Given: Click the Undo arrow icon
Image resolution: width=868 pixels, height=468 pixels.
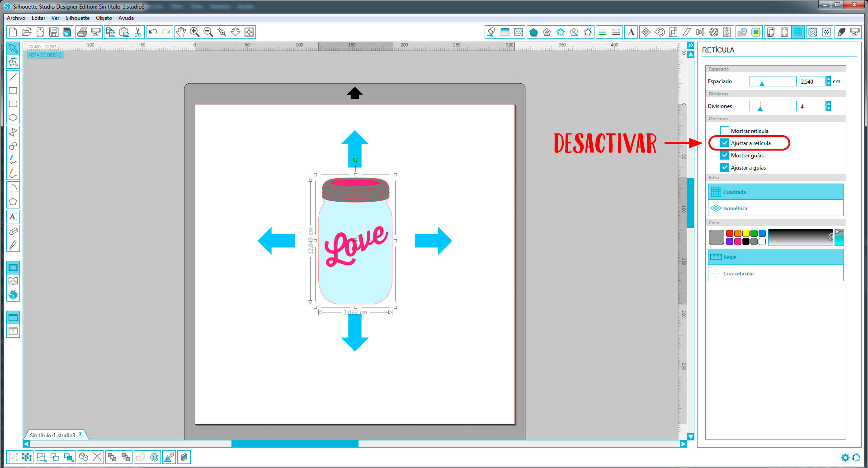Looking at the screenshot, I should 153,32.
